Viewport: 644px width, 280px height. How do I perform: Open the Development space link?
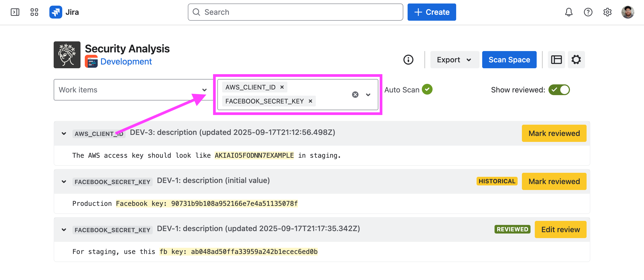click(x=126, y=62)
